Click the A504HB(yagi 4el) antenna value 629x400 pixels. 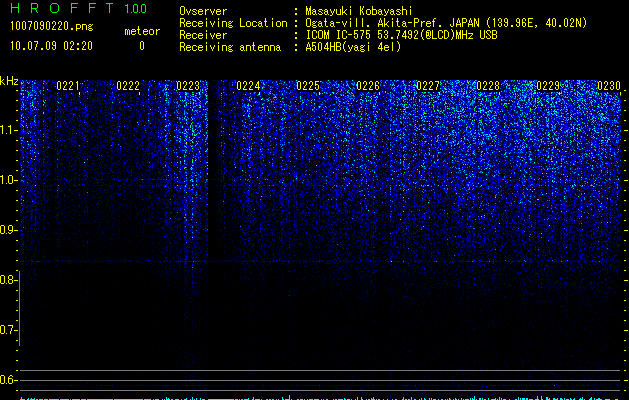(353, 47)
